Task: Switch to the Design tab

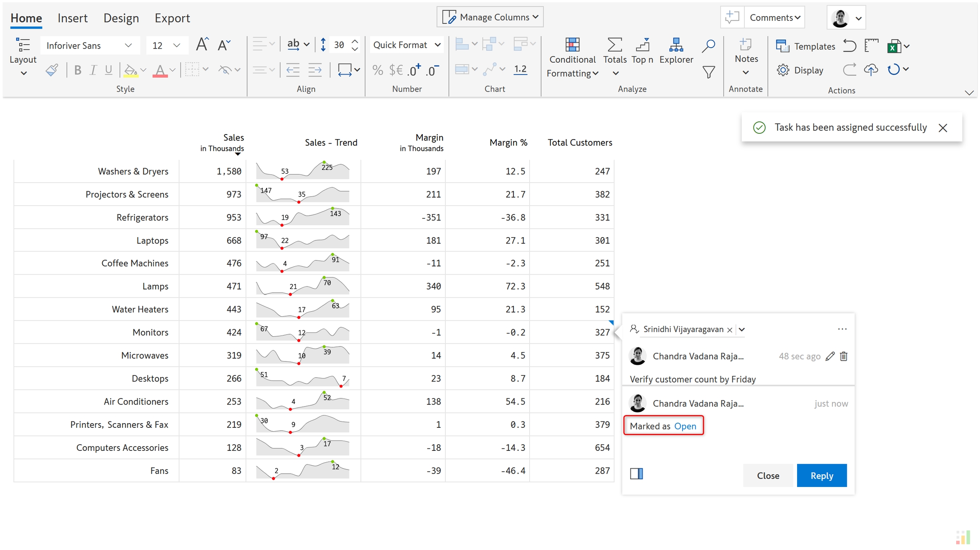Action: point(121,18)
